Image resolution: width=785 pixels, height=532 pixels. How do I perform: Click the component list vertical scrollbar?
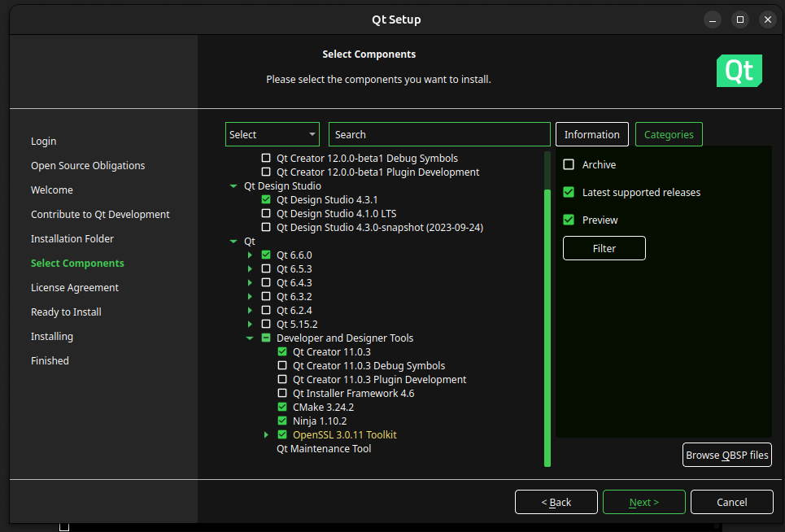pos(547,325)
